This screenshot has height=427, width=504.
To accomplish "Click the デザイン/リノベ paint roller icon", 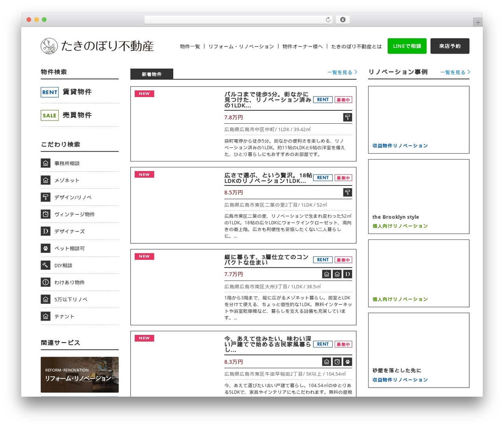I will (x=46, y=197).
